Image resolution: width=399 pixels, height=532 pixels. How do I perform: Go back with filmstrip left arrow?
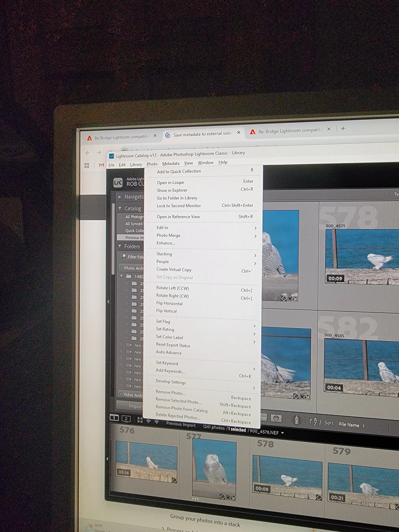click(x=148, y=421)
